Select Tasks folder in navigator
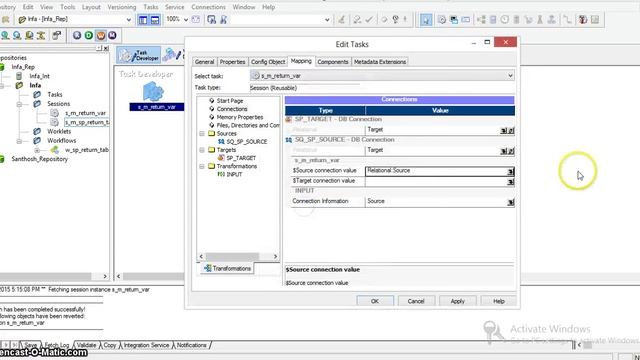Viewport: 640px width, 360px height. coord(55,94)
